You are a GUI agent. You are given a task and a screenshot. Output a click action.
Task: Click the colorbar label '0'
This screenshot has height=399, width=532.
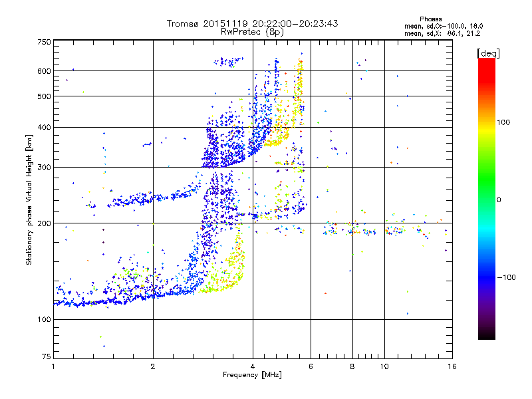pyautogui.click(x=499, y=200)
